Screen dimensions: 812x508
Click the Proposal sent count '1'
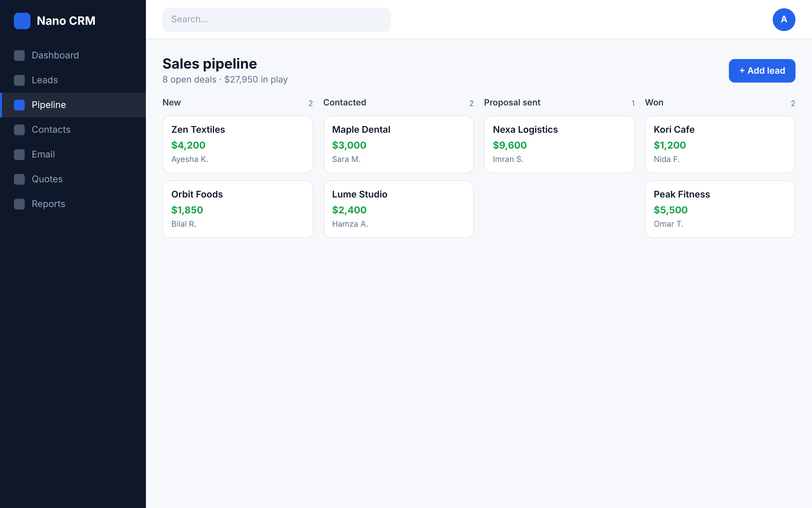coord(633,104)
